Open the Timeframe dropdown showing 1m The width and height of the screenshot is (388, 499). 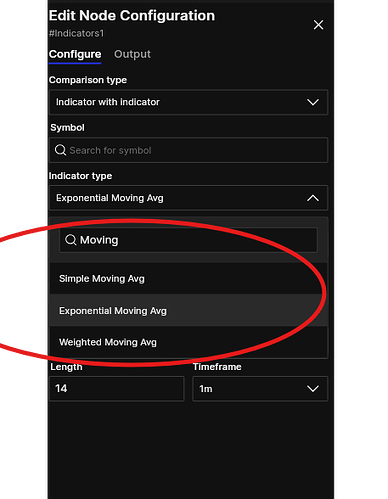tap(260, 389)
